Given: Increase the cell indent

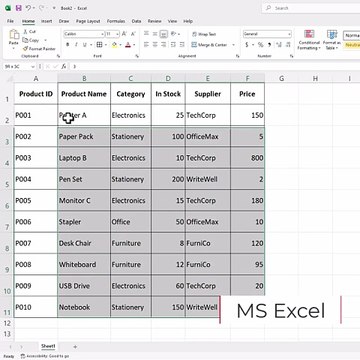Looking at the screenshot, I should click(182, 45).
